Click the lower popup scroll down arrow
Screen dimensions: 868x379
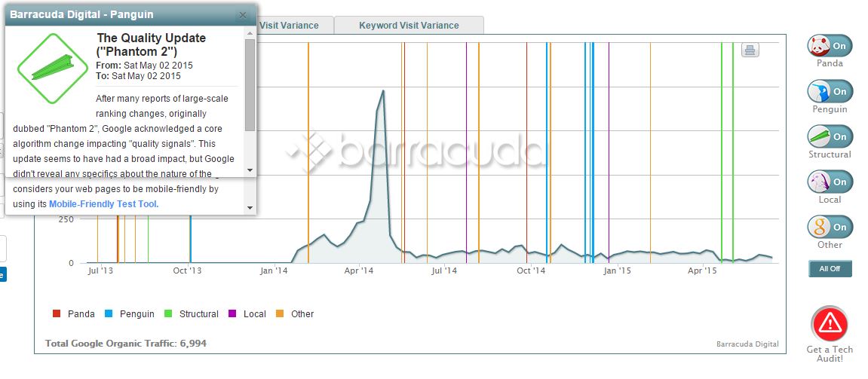click(250, 208)
